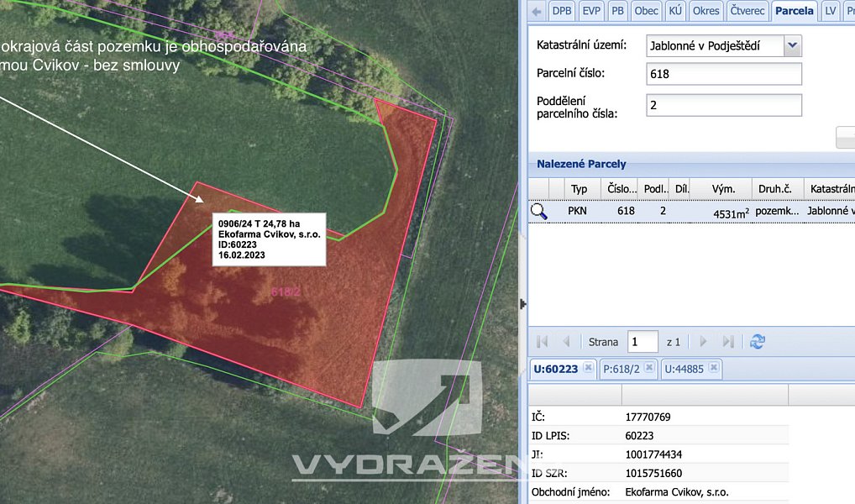The image size is (855, 504).
Task: Open the Katastrální území dropdown
Action: tap(793, 46)
